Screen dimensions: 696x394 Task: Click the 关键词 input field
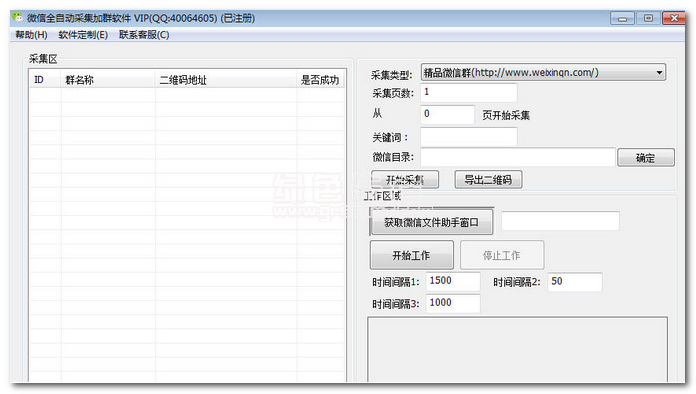coord(468,137)
